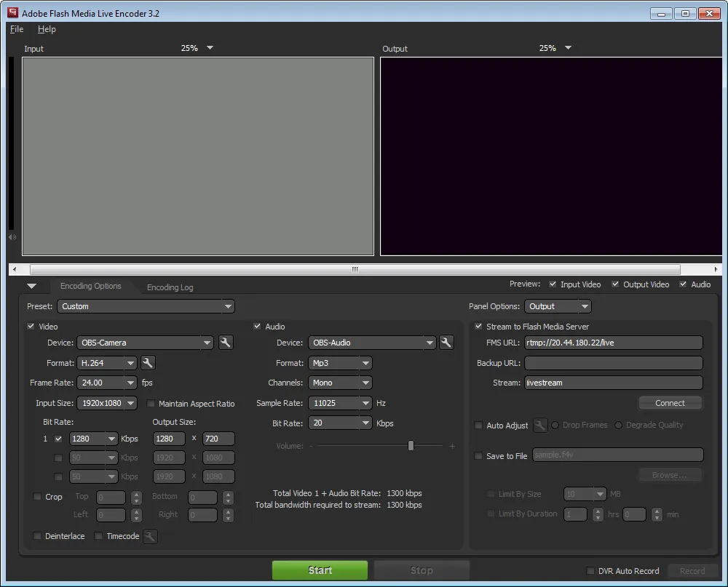Screen dimensions: 728x587
Task: Click the Input video preview pane
Action: point(198,156)
